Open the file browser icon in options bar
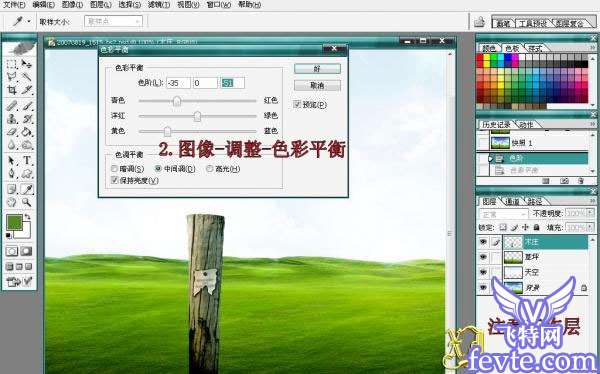 479,22
